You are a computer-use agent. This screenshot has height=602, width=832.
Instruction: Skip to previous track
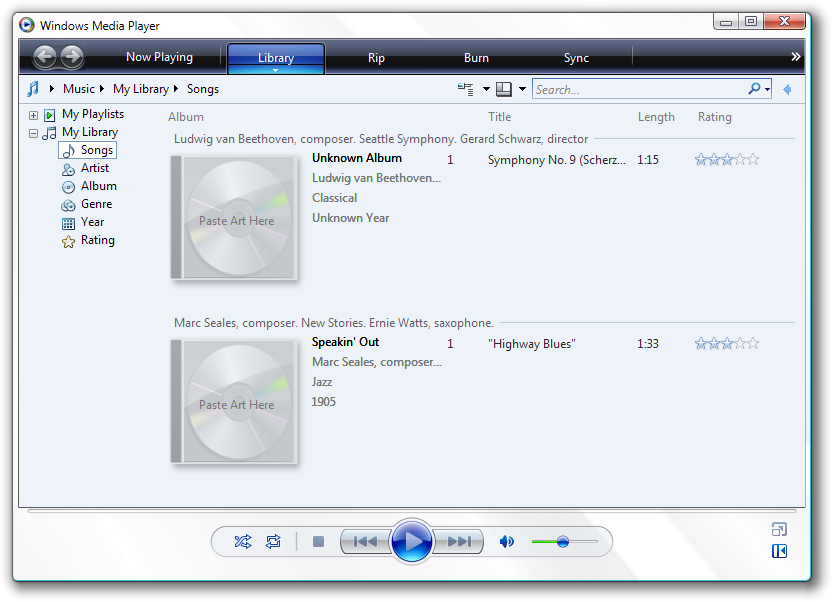click(x=366, y=542)
